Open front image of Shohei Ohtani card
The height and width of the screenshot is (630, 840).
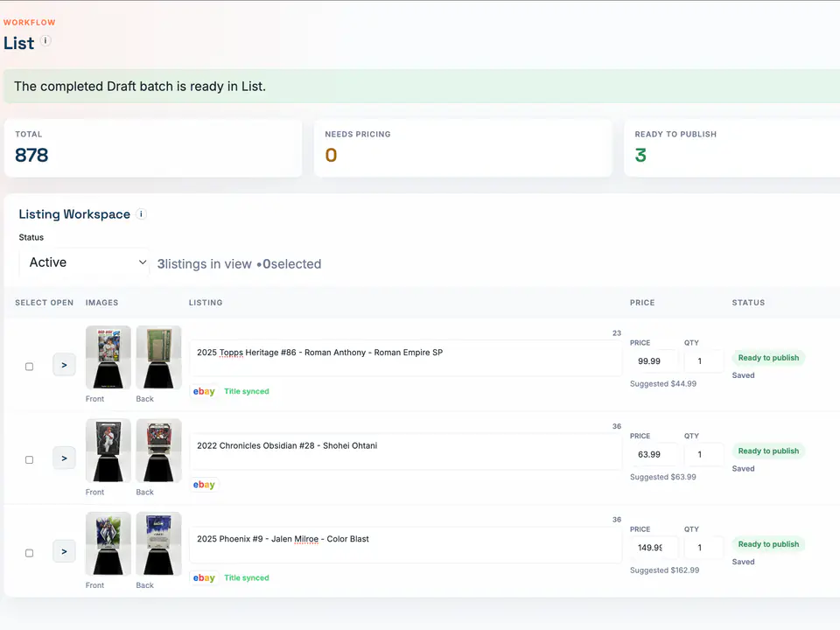coord(108,451)
